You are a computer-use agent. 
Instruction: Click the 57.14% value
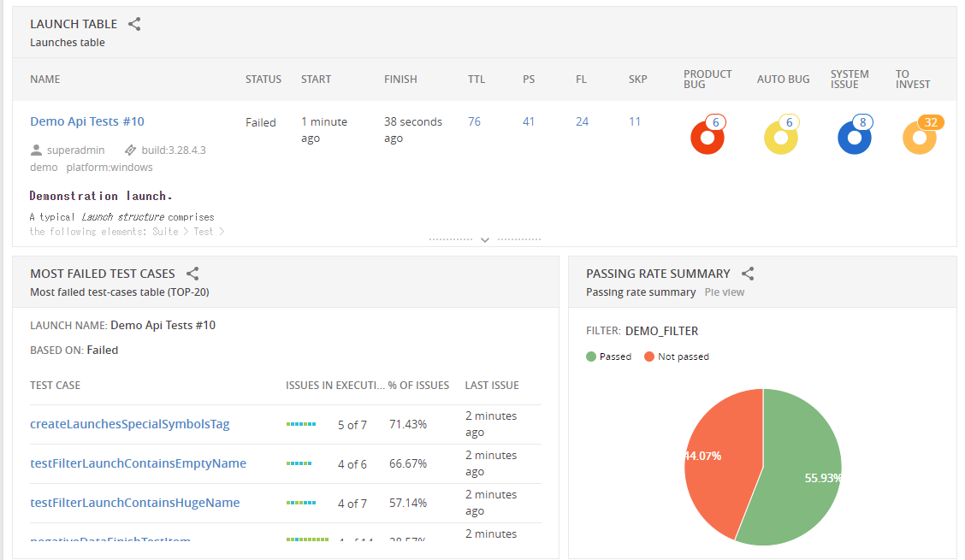coord(408,504)
